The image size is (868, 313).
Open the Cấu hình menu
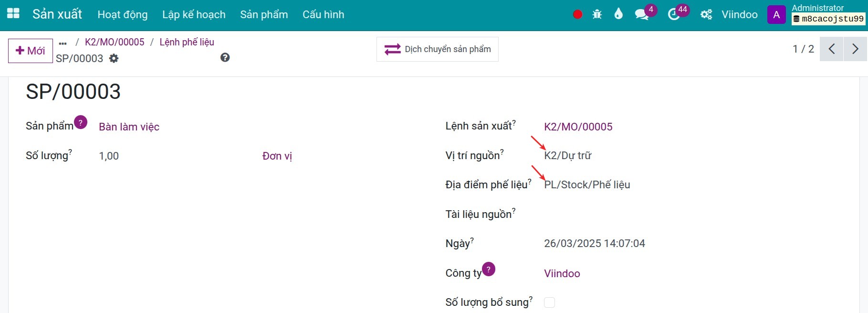pyautogui.click(x=324, y=14)
